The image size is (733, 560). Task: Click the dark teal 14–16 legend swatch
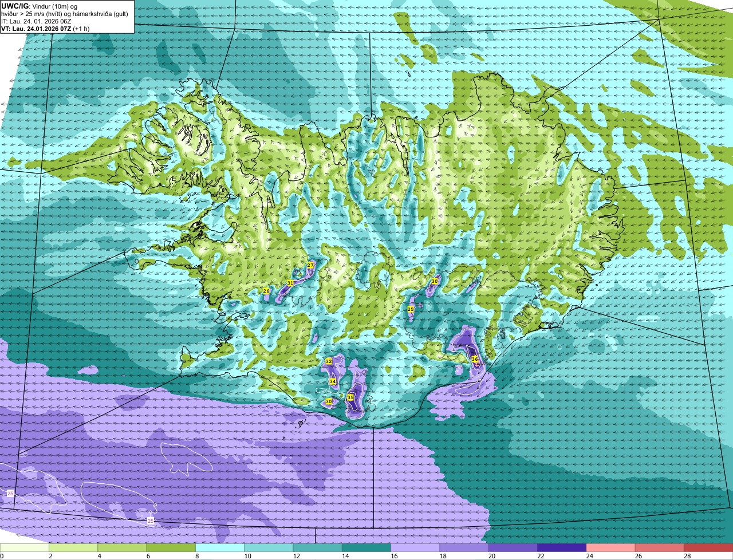(x=366, y=548)
